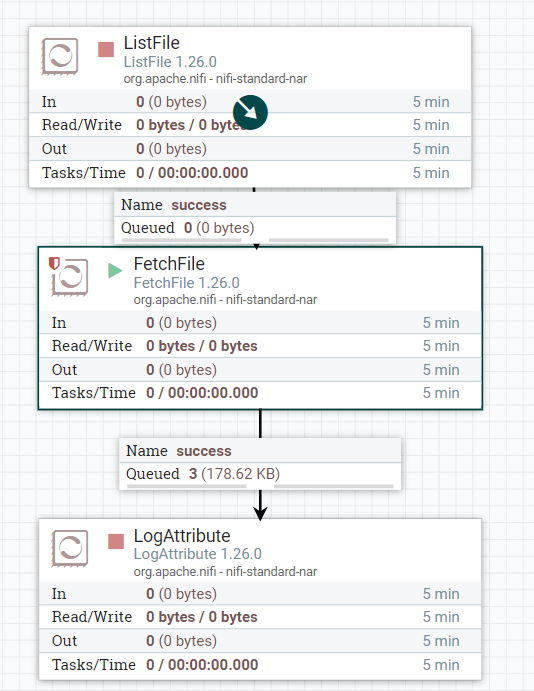Click the ListFile 1.26.0 version text
This screenshot has width=534, height=691.
170,62
